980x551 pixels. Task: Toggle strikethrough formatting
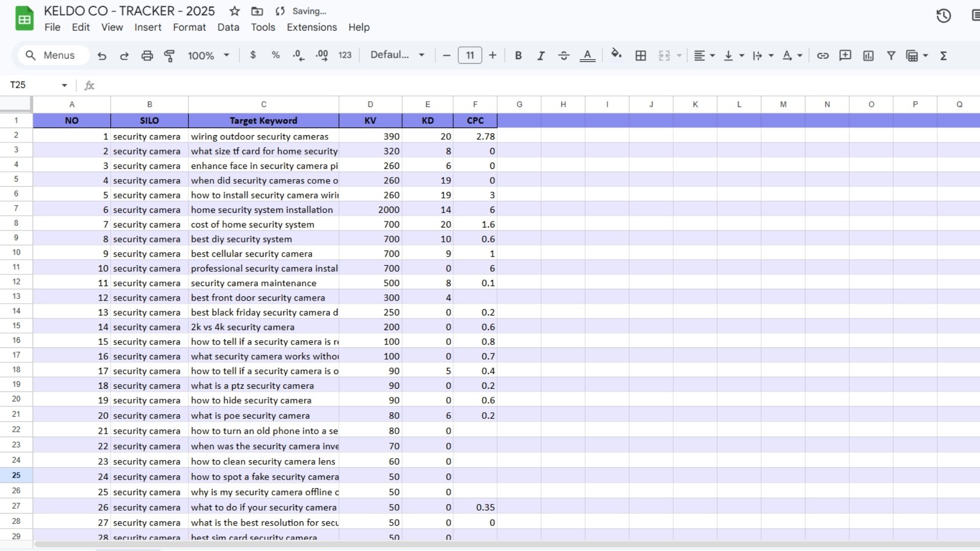(563, 56)
